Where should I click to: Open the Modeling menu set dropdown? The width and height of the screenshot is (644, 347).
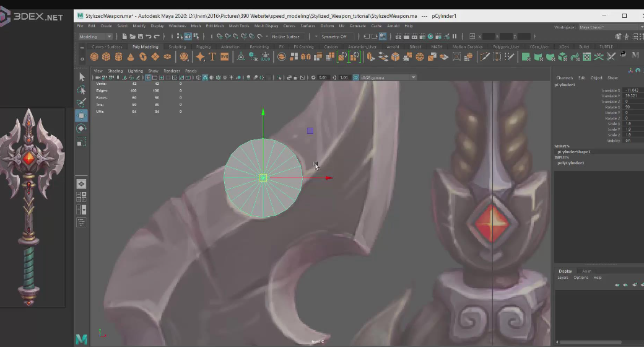[95, 37]
